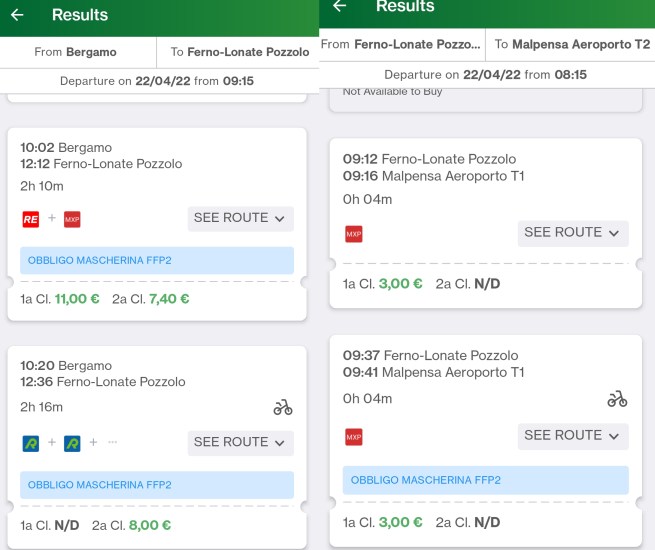Click the MXP icon in the 10:02 Bergamo trip
Image resolution: width=655 pixels, height=550 pixels.
(x=72, y=219)
